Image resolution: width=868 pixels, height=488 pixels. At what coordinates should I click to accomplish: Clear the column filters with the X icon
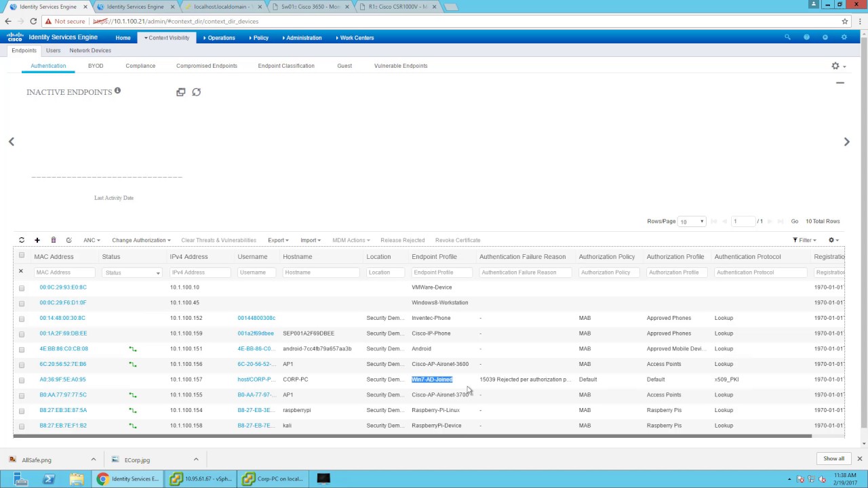20,271
